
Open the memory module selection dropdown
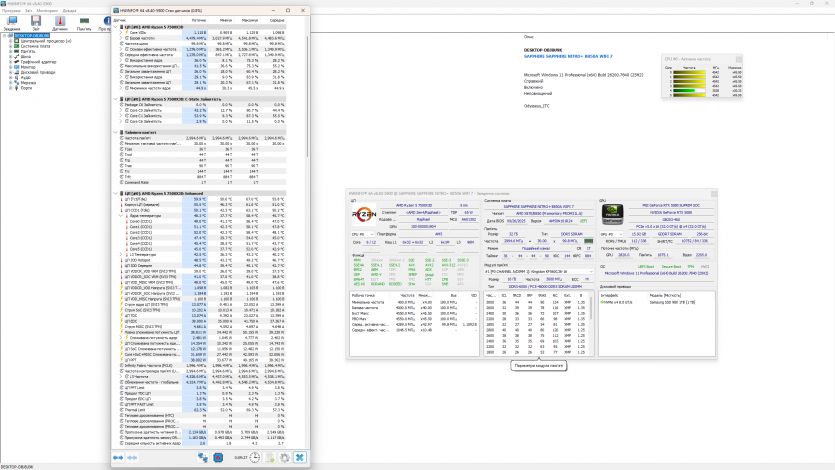click(540, 271)
